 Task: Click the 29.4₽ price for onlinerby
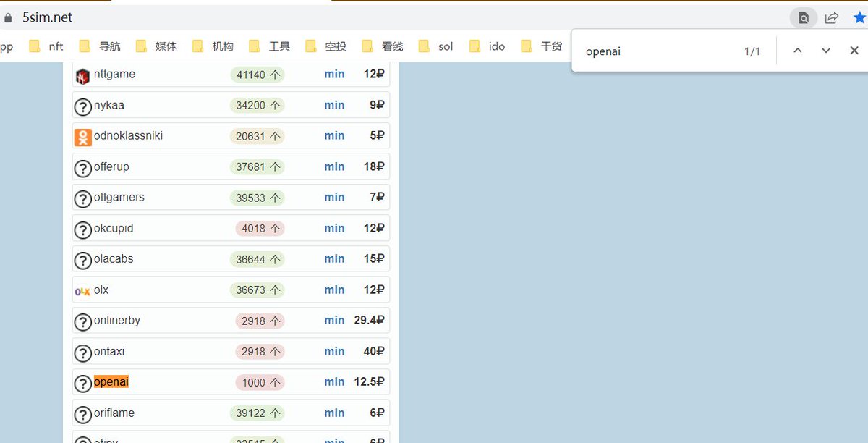(369, 320)
